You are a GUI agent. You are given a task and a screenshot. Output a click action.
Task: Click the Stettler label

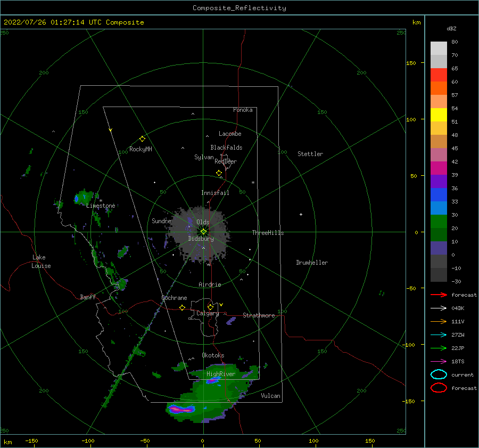(x=310, y=154)
